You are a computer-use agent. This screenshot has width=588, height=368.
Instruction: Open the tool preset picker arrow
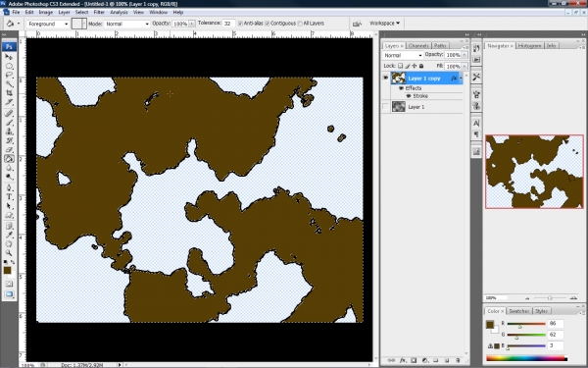19,24
